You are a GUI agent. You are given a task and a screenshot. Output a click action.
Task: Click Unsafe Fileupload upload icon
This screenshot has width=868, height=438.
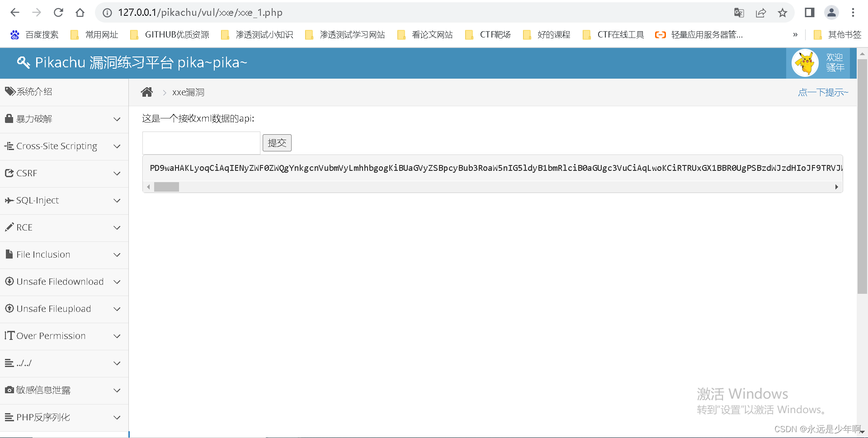(x=9, y=308)
